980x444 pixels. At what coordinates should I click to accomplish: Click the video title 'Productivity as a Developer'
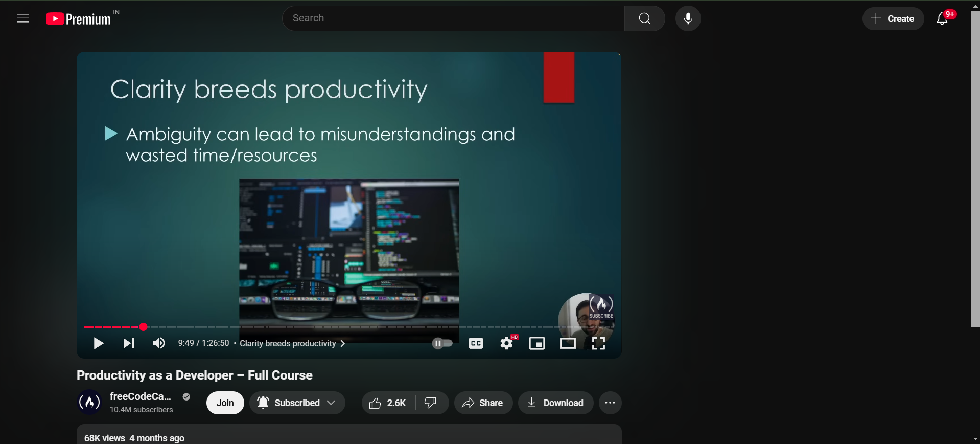[194, 375]
